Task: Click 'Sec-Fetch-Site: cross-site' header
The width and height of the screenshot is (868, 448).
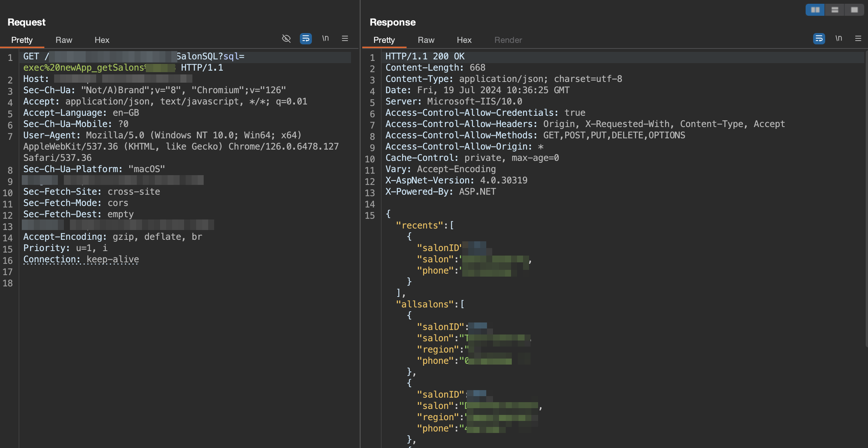Action: click(92, 192)
